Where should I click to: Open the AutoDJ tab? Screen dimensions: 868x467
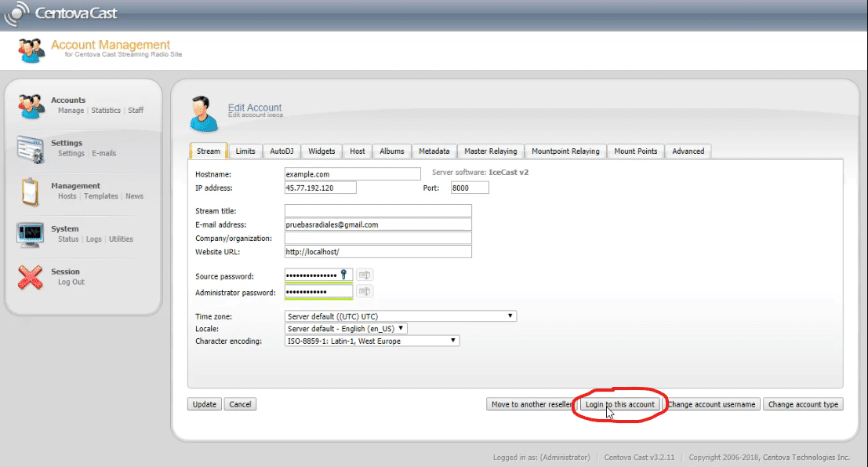[281, 151]
